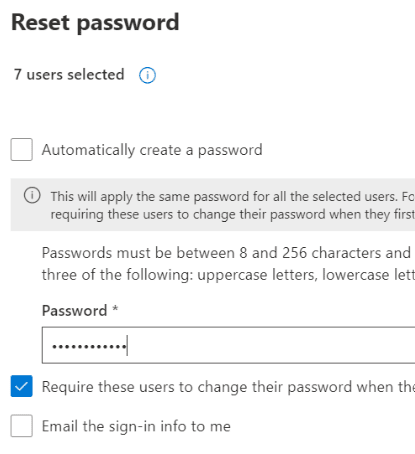Viewport: 415px width, 454px height.
Task: Click the Password field label
Action: [74, 311]
